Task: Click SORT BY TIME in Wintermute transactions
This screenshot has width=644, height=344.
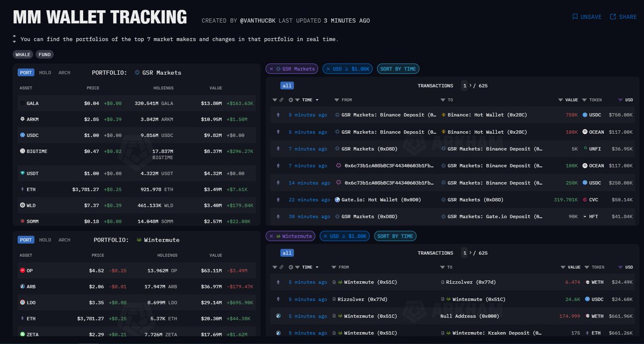Action: pos(395,236)
